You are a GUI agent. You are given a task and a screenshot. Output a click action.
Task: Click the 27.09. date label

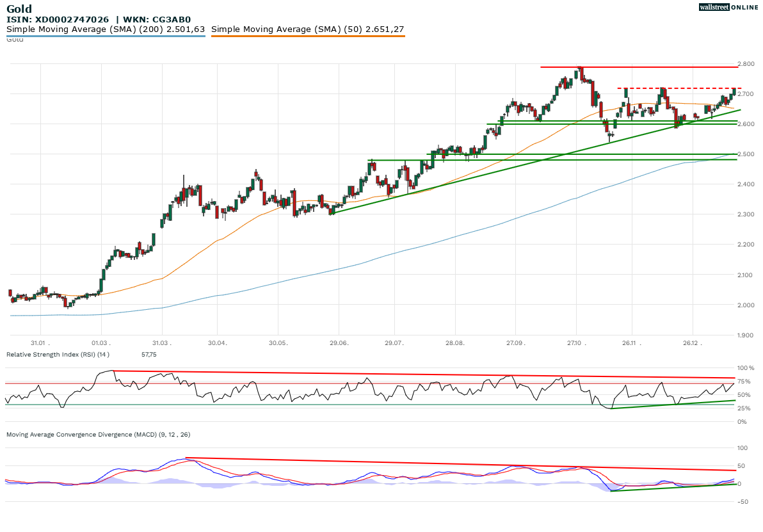515,343
